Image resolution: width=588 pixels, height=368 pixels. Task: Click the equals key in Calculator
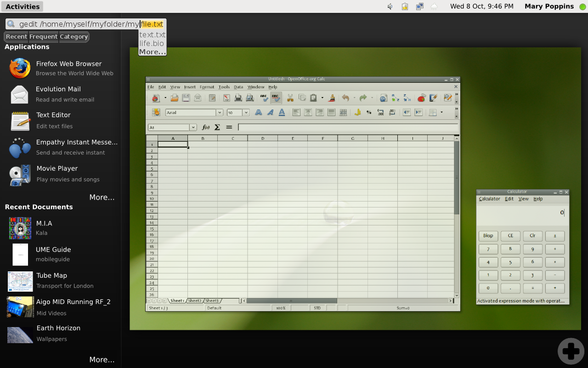pyautogui.click(x=533, y=288)
